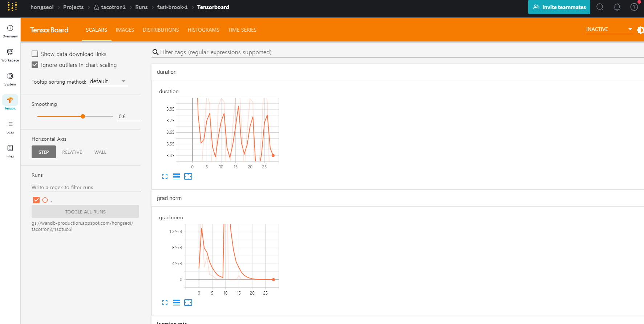Go to fast-brook-1 breadcrumb link
The width and height of the screenshot is (644, 324).
[x=173, y=7]
